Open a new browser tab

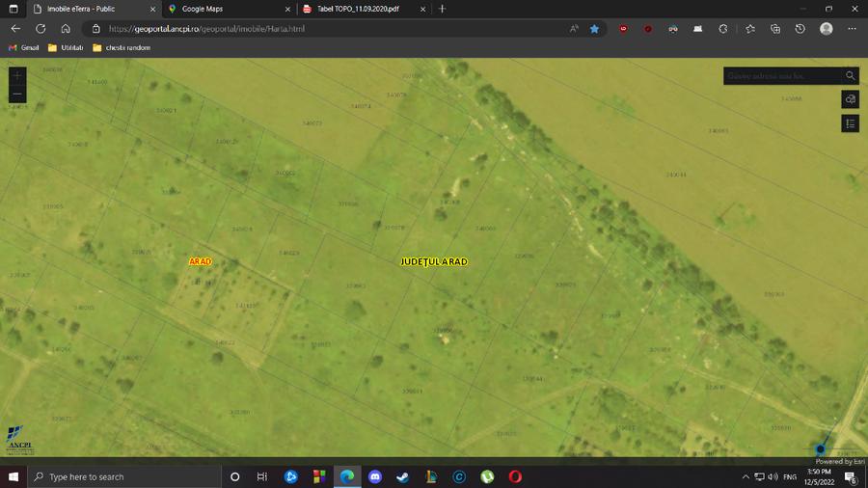click(442, 9)
